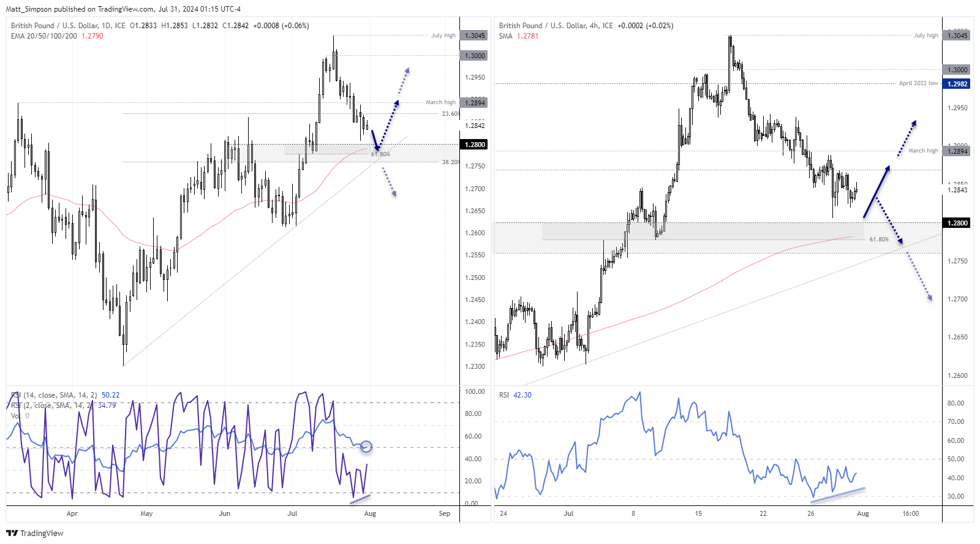The image size is (980, 544).
Task: Click the 1.2842 last price on the 1D axis
Action: click(475, 126)
